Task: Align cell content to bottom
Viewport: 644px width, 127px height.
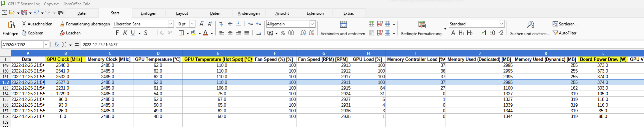Action: point(238,24)
